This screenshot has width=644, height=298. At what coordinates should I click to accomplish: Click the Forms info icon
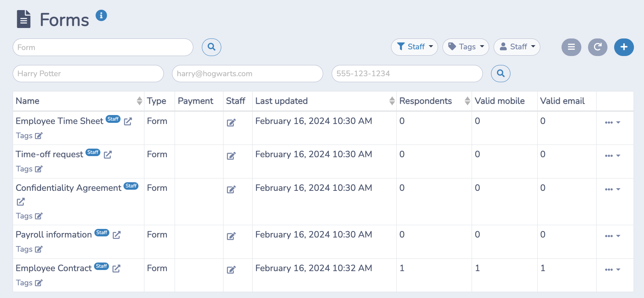click(101, 16)
